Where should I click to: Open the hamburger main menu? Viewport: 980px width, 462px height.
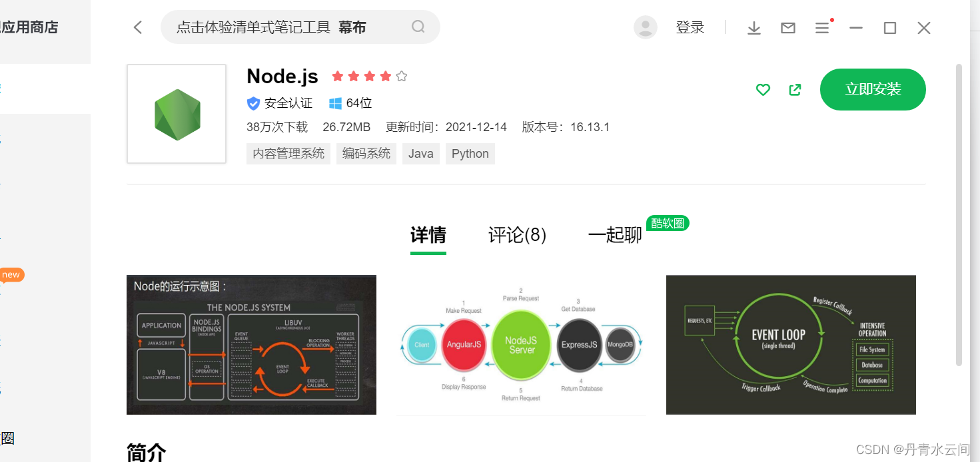pyautogui.click(x=823, y=28)
